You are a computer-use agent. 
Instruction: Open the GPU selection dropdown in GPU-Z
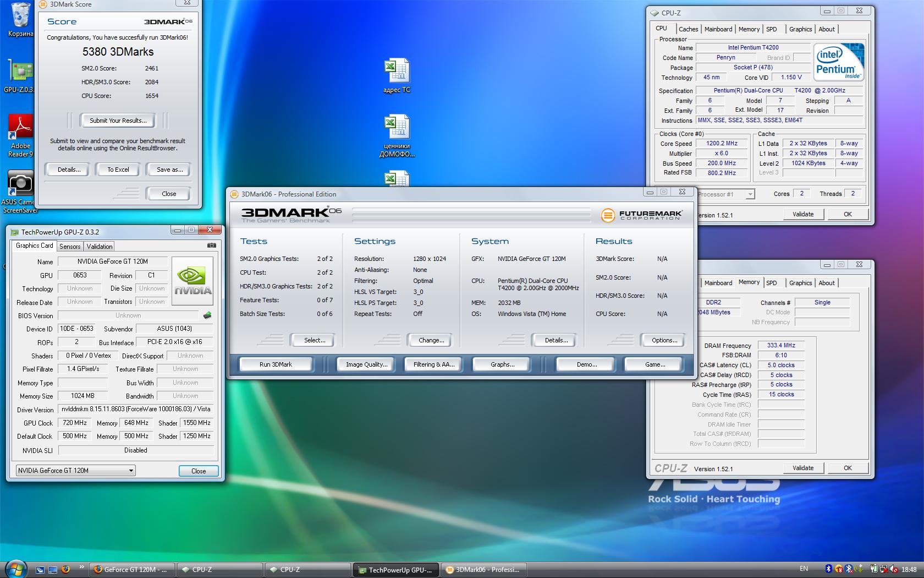75,470
